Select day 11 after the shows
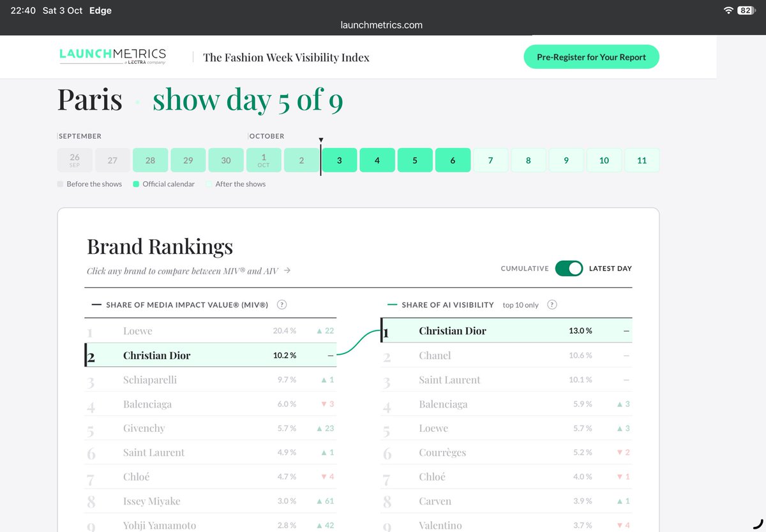 pos(642,160)
